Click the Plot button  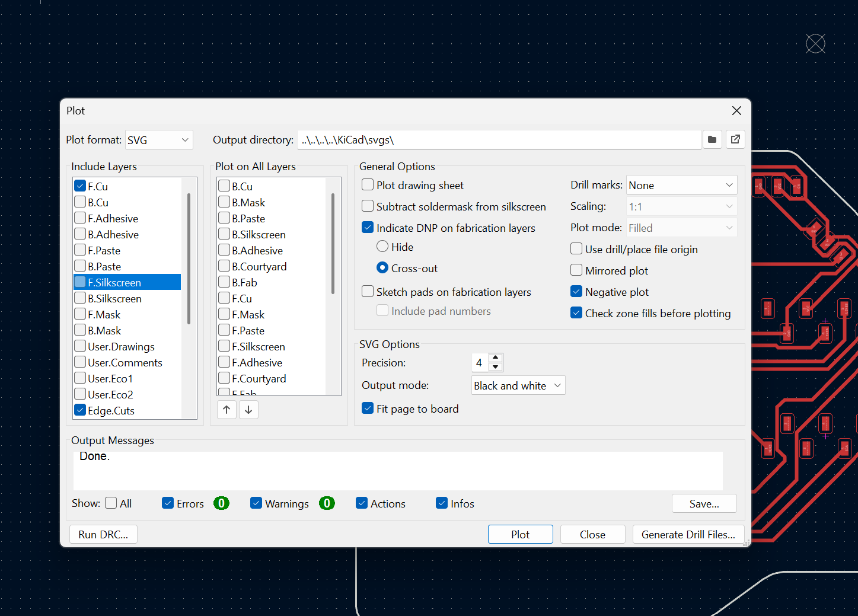pos(521,534)
